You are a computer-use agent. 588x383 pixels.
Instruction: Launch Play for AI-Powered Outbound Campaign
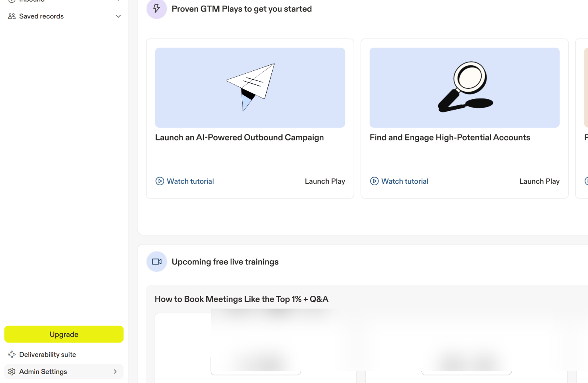pos(325,181)
